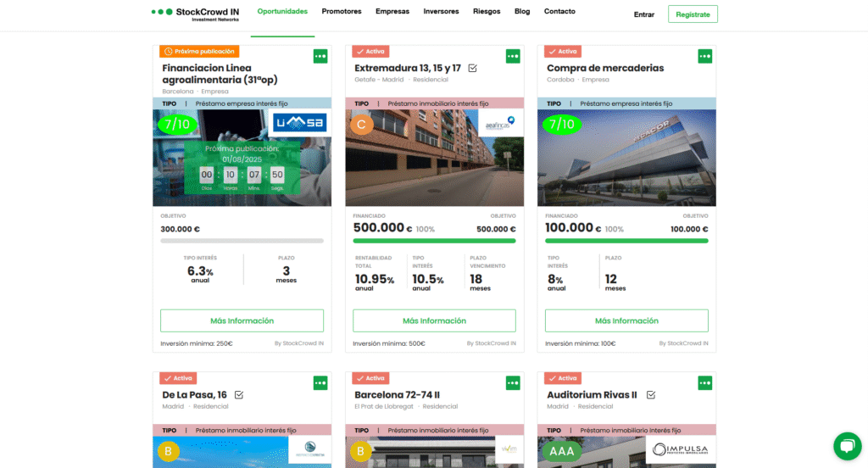The height and width of the screenshot is (468, 868).
Task: Click the three-dots icon on De La Pasa, 16
Action: pos(320,383)
